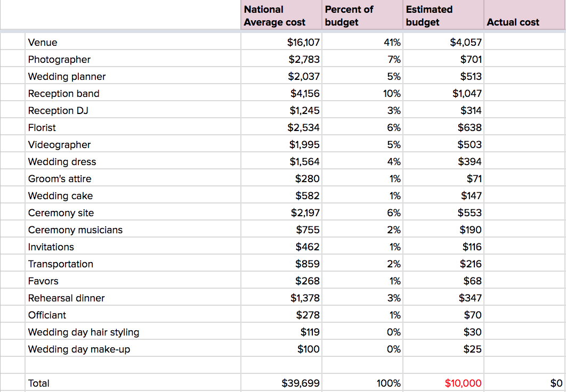Click the $2,197 Ceremony site cost cell
This screenshot has width=566, height=392.
click(x=281, y=213)
